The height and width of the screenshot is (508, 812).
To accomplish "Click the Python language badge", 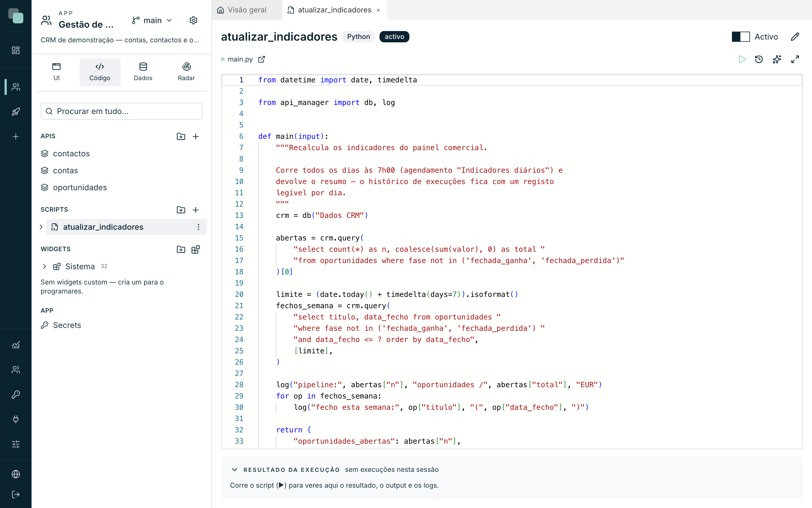I will 358,37.
